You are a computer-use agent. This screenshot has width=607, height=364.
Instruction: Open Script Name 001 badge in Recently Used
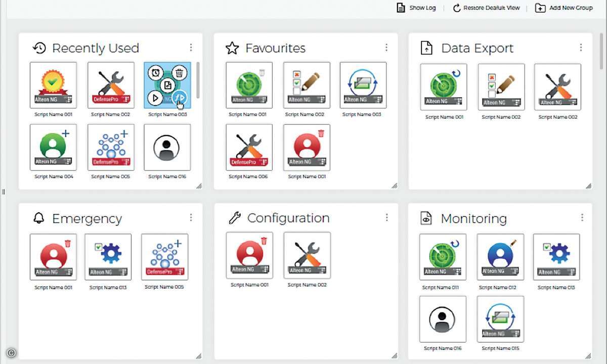53,85
